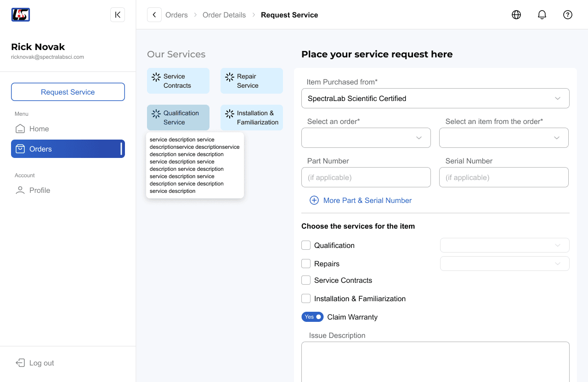Click the company logo in sidebar
Image resolution: width=588 pixels, height=382 pixels.
(x=21, y=15)
